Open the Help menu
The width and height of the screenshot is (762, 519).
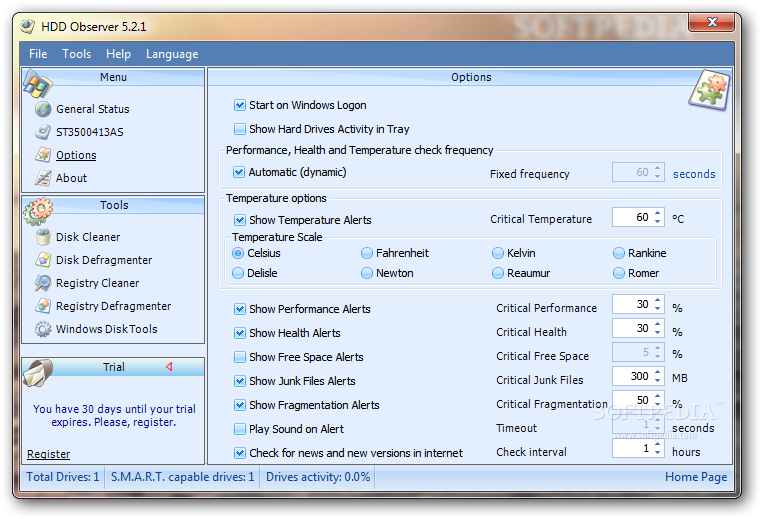click(x=118, y=54)
